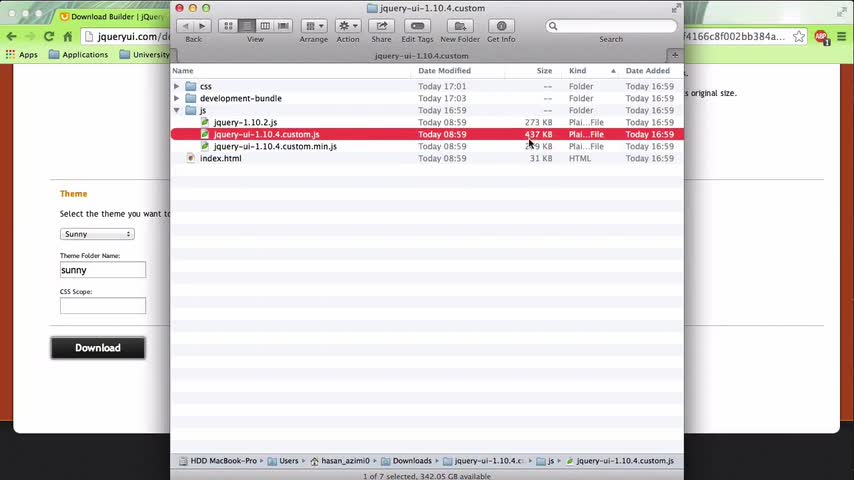This screenshot has width=854, height=480.
Task: Click Chrome's home icon
Action: pos(68,37)
